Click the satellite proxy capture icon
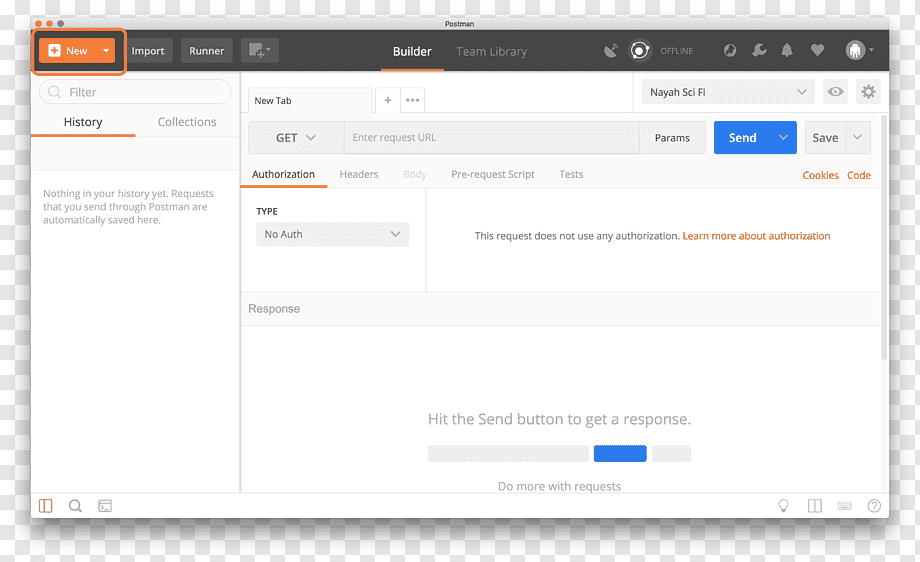The image size is (920, 562). point(611,51)
